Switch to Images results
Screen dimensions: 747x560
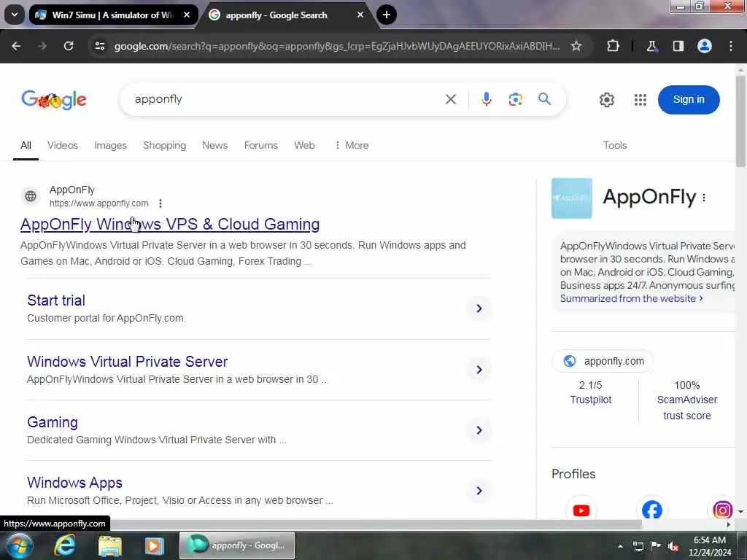pos(111,145)
